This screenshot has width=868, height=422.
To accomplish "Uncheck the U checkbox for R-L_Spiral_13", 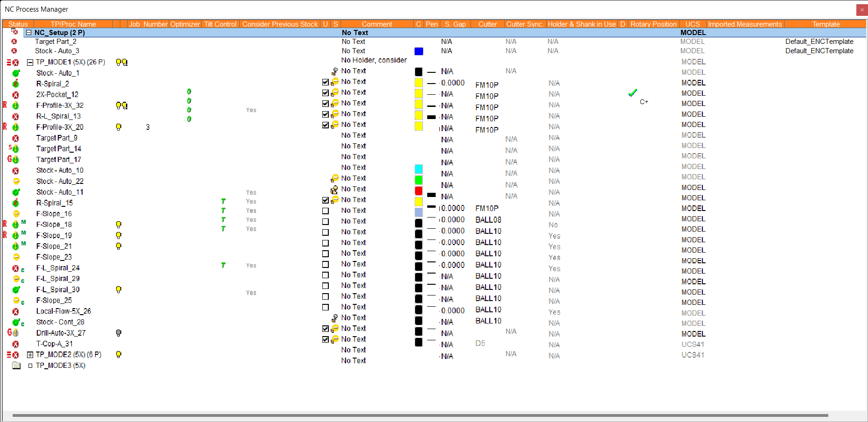I will [326, 114].
